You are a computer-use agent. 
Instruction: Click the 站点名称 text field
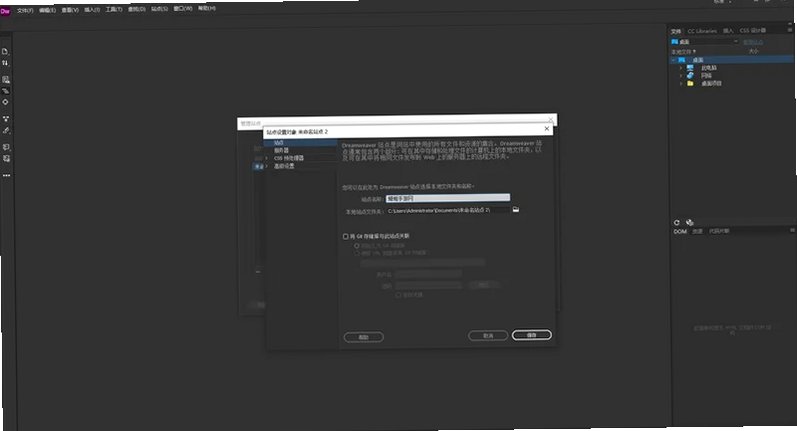click(448, 198)
